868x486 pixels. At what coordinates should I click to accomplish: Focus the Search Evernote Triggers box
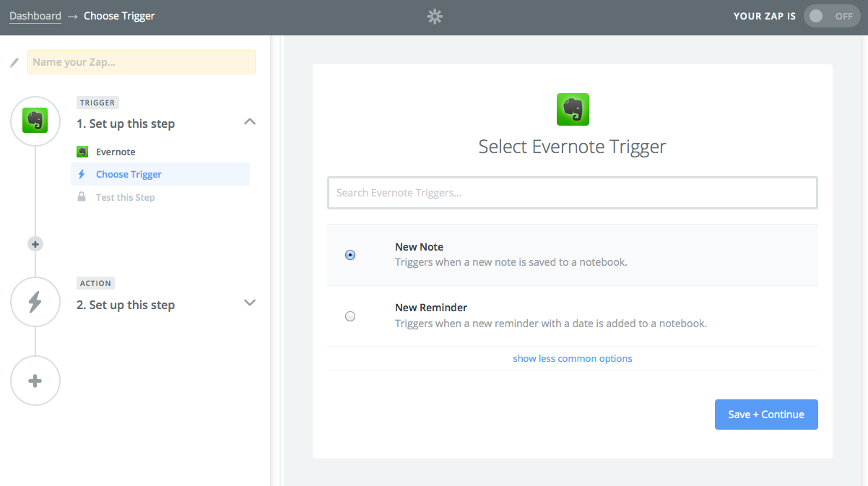pos(573,193)
